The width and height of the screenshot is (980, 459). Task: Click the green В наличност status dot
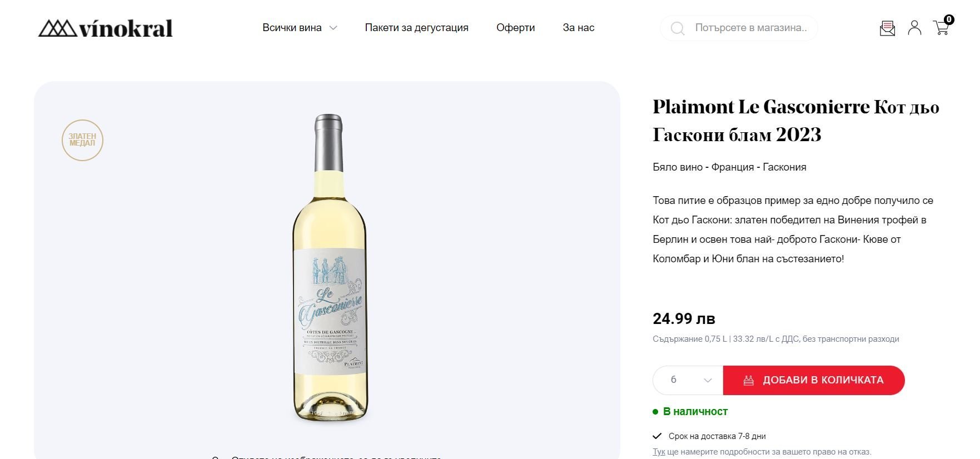tap(655, 412)
